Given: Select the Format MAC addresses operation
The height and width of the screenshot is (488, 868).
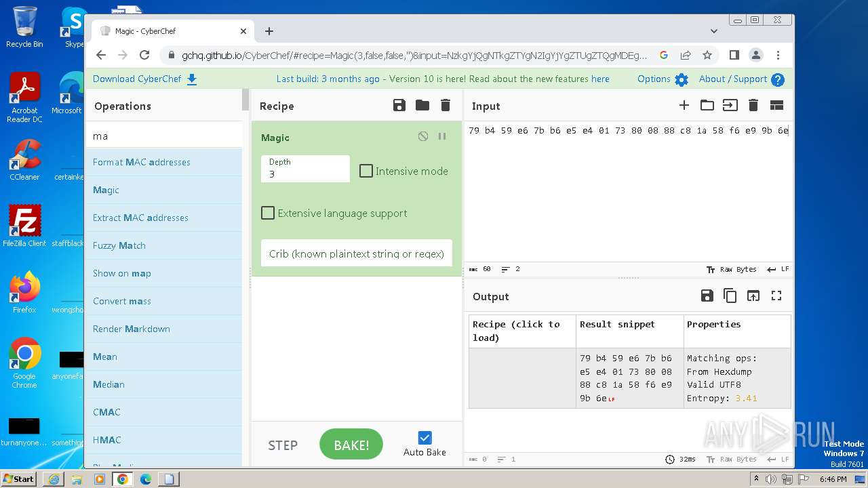Looking at the screenshot, I should pyautogui.click(x=163, y=162).
